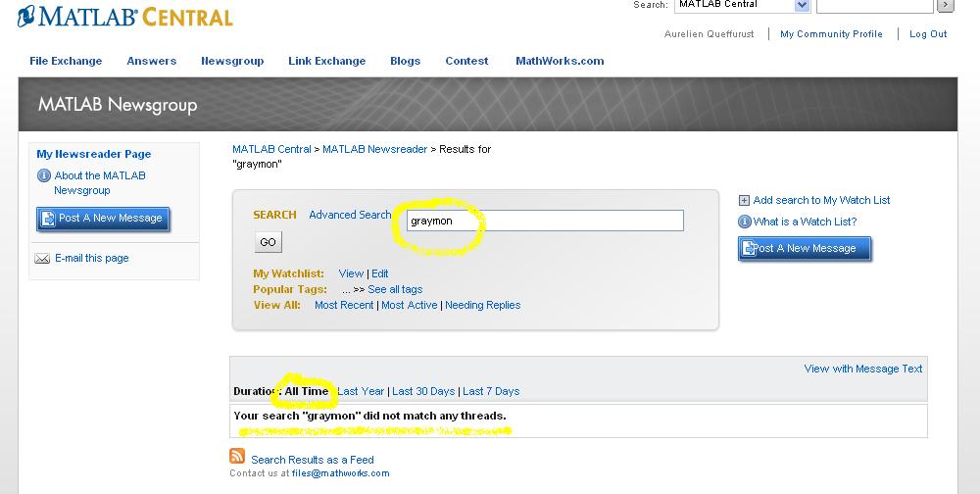Click the plus icon for Add search to Watch List

tap(744, 200)
